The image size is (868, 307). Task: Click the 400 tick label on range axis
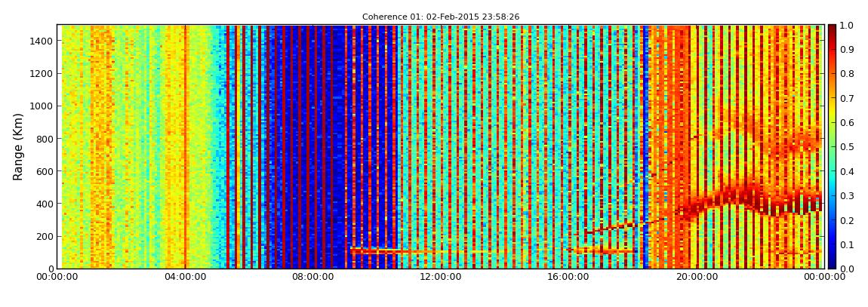pyautogui.click(x=45, y=204)
